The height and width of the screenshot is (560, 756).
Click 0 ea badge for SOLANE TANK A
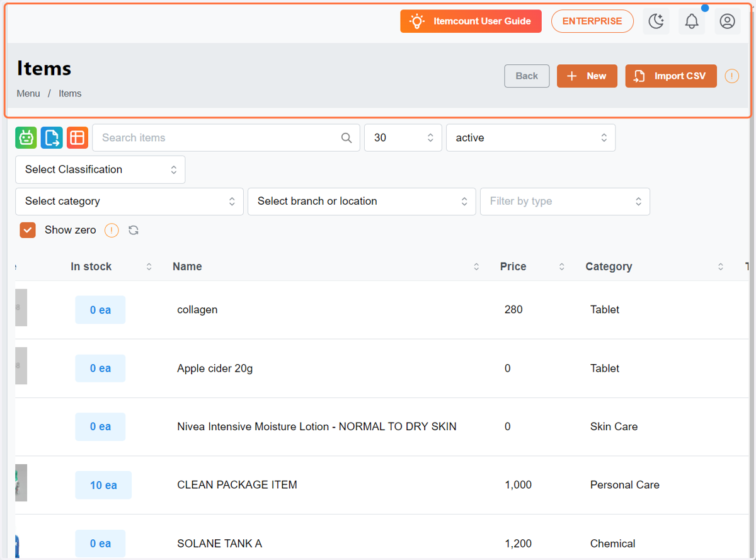click(100, 544)
